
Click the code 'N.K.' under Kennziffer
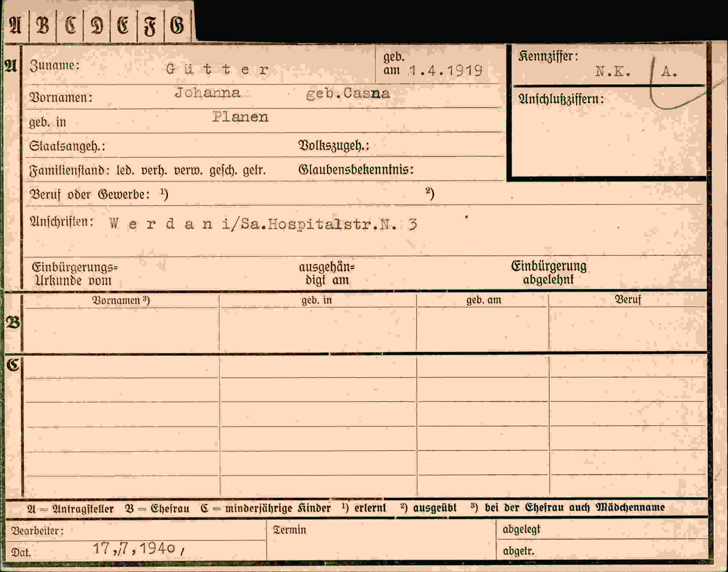click(x=613, y=71)
